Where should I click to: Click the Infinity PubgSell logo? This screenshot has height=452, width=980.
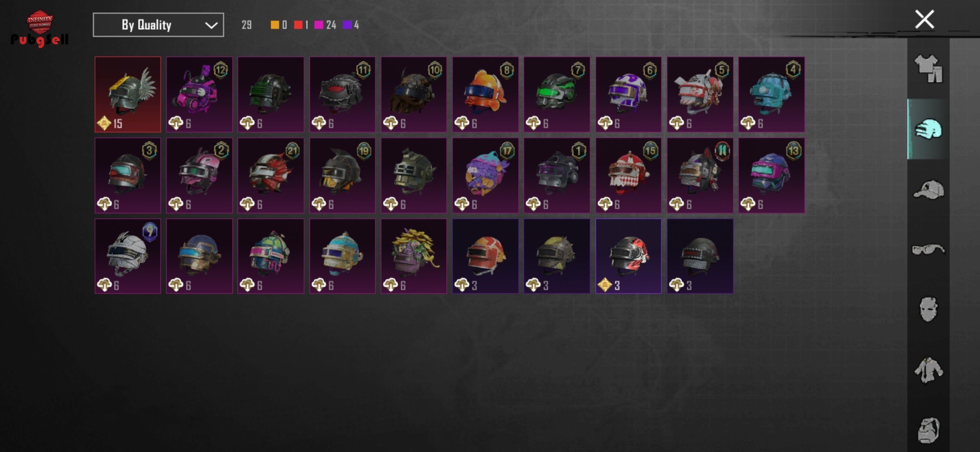coord(39,28)
